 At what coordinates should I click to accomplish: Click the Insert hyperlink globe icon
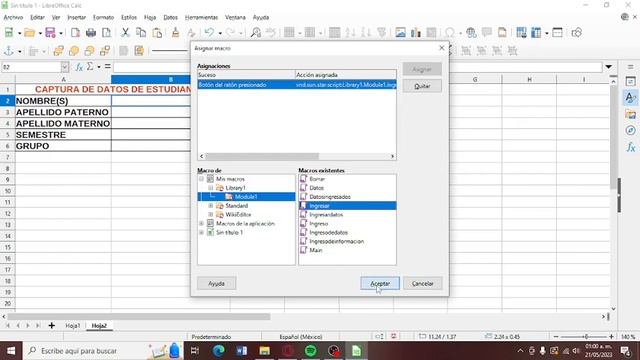[471, 33]
